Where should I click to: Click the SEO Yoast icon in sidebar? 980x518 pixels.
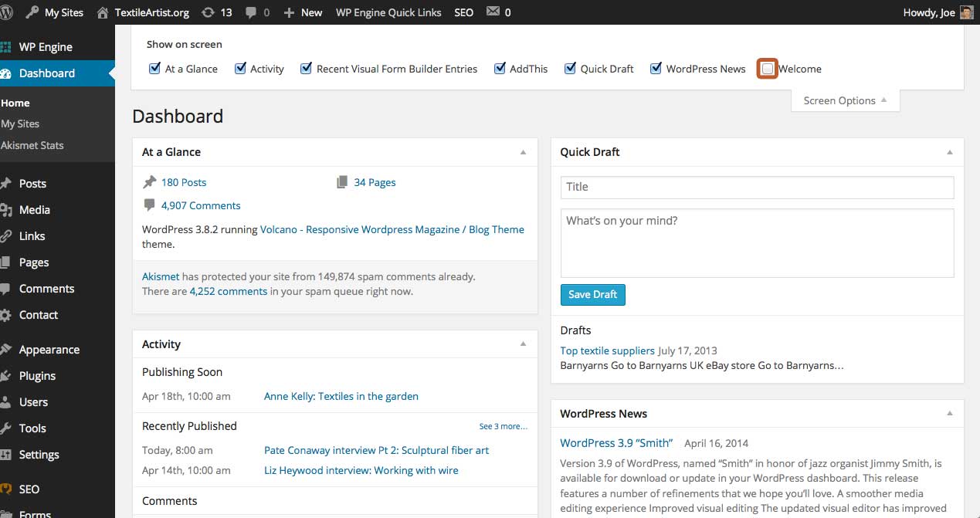click(x=6, y=489)
